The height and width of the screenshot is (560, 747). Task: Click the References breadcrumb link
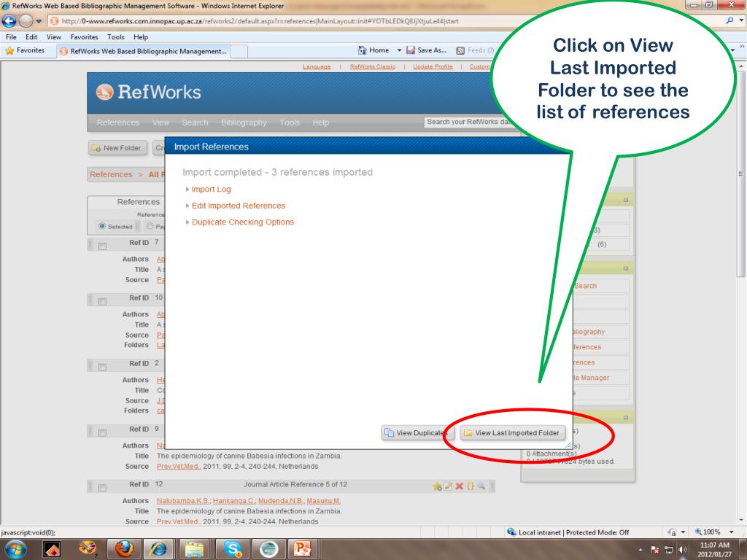pos(111,174)
